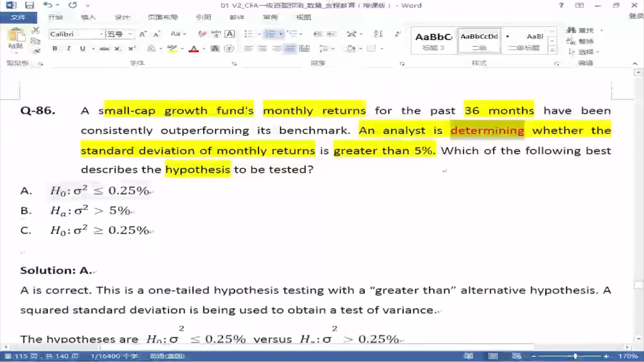Open the 插入 (Insert) ribbon tab
The height and width of the screenshot is (362, 644).
pyautogui.click(x=88, y=18)
